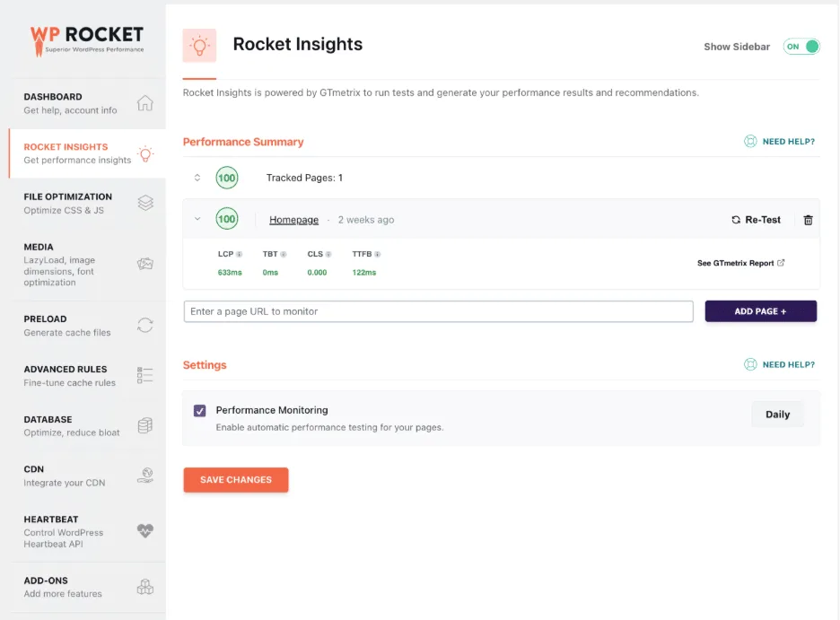The height and width of the screenshot is (620, 840).
Task: Click the Tracked Pages: 1 text
Action: point(304,178)
